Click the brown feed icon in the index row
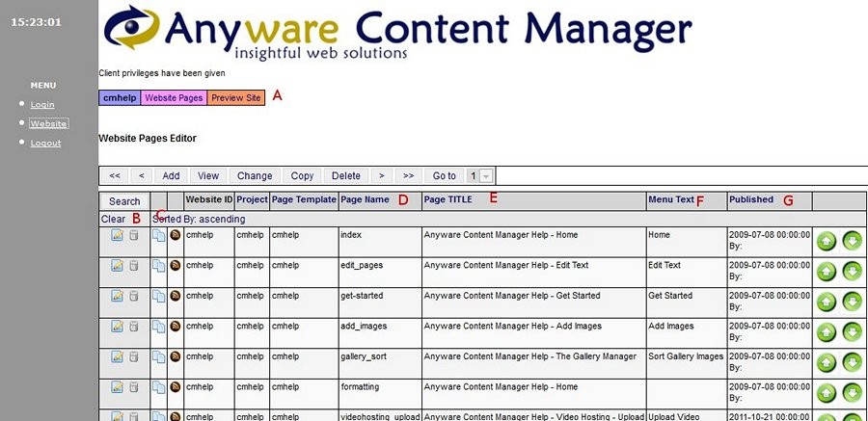The width and height of the screenshot is (868, 421). [x=176, y=235]
